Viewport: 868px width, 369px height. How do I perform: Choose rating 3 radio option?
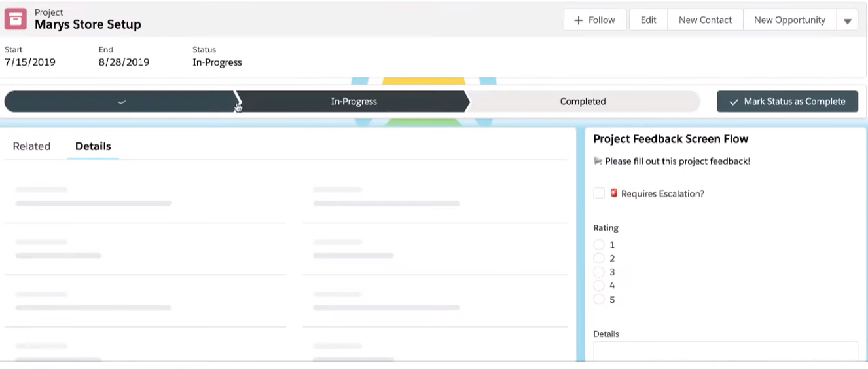pos(599,272)
